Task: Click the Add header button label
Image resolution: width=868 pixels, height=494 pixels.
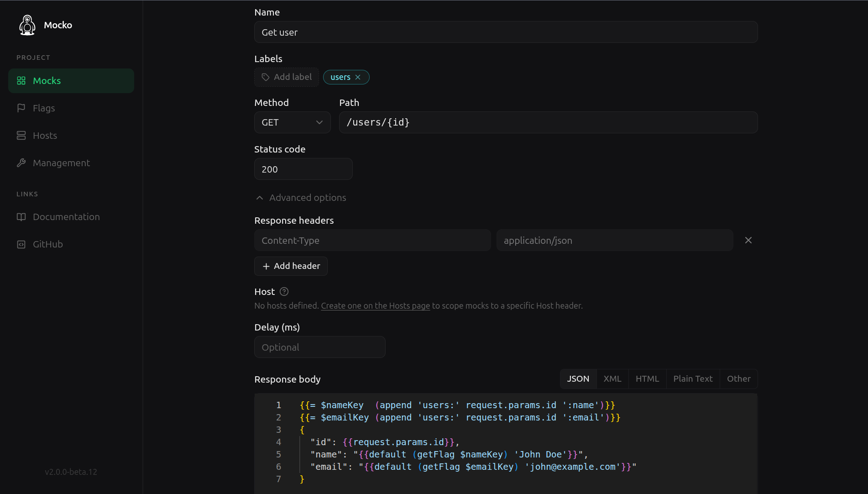Action: [297, 266]
